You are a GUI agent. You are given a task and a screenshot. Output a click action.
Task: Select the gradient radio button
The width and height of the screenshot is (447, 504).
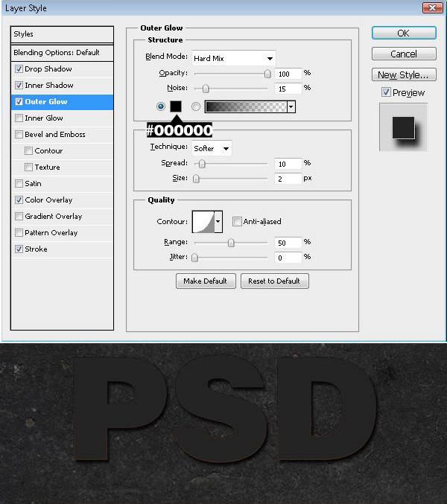click(x=196, y=106)
